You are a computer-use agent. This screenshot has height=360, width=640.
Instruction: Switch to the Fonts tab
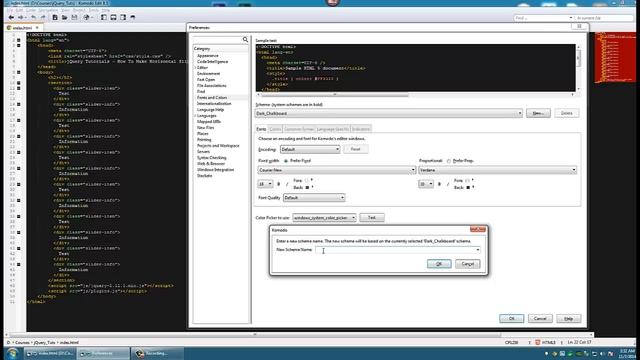click(261, 129)
